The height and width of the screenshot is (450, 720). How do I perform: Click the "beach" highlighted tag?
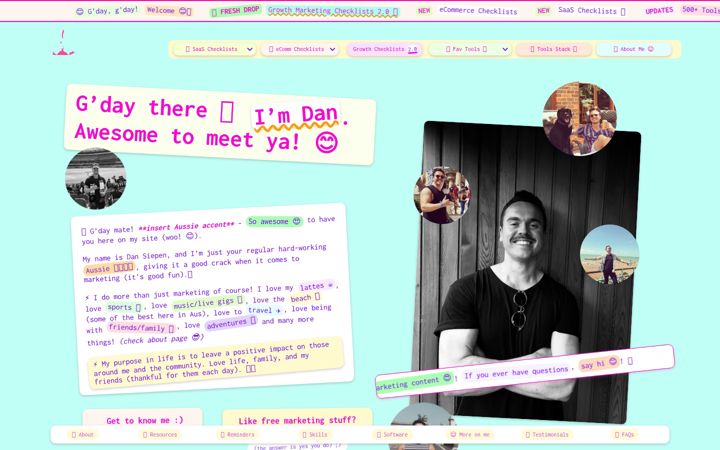pyautogui.click(x=305, y=298)
